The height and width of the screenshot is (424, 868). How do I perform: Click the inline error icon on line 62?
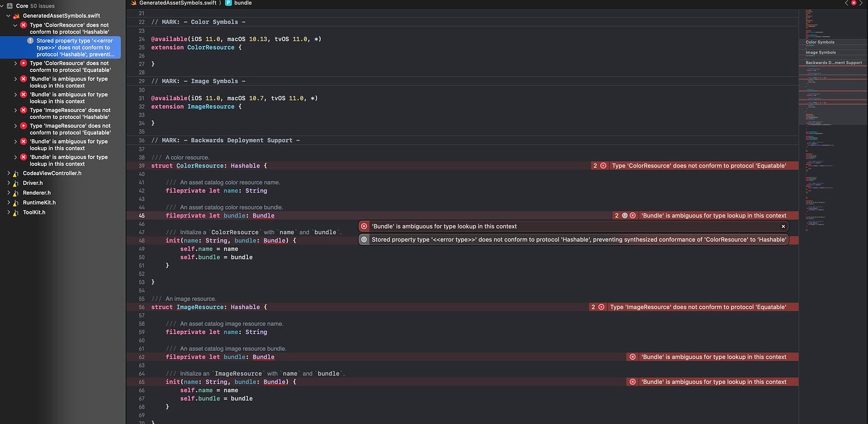633,357
